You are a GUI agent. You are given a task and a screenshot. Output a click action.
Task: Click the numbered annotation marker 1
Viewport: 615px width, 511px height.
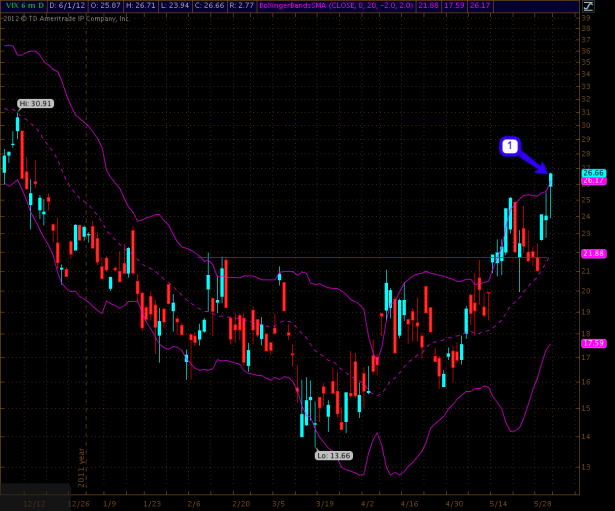click(509, 147)
